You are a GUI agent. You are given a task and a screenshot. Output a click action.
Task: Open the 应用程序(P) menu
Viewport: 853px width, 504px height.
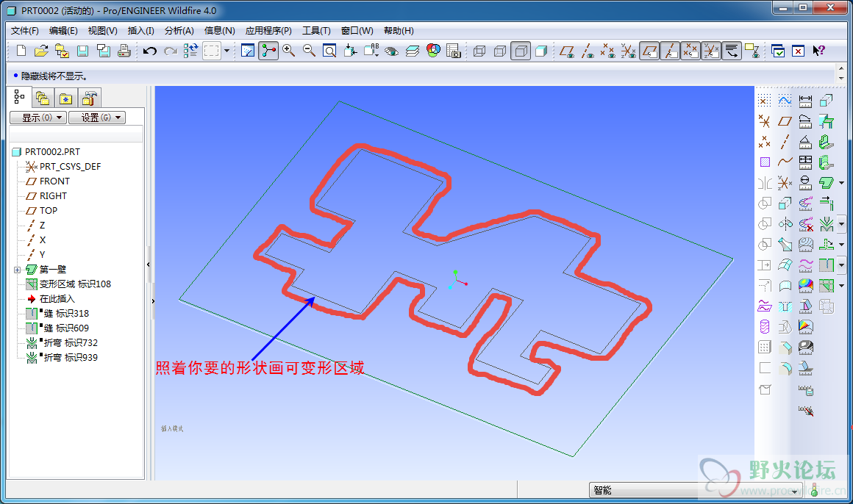[268, 30]
